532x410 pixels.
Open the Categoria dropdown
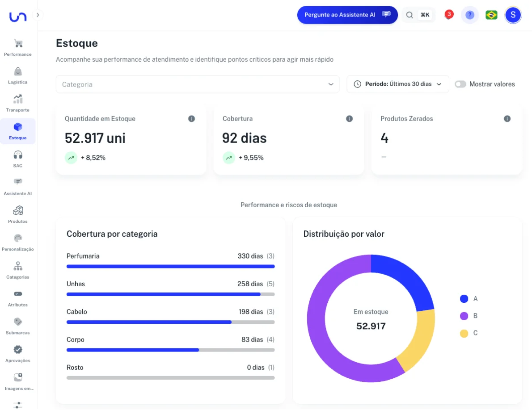[197, 84]
